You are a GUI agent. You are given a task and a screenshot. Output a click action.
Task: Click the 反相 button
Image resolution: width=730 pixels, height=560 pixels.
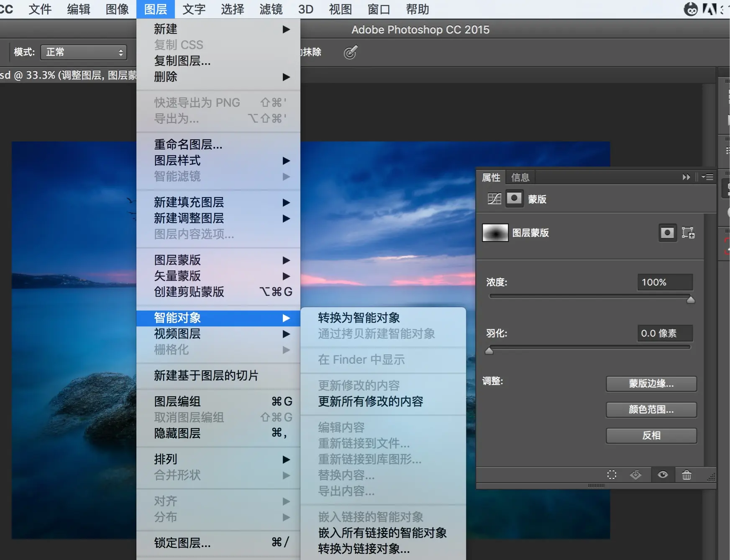click(651, 435)
